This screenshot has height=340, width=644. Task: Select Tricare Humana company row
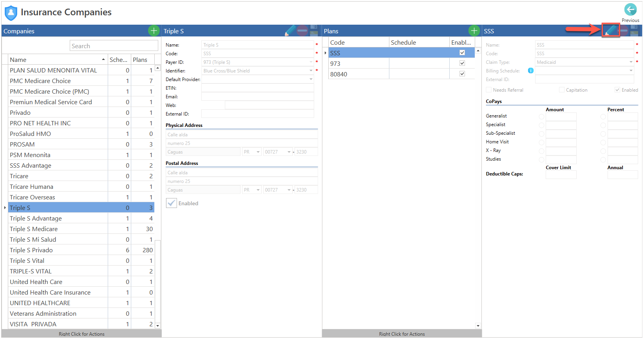click(x=81, y=186)
